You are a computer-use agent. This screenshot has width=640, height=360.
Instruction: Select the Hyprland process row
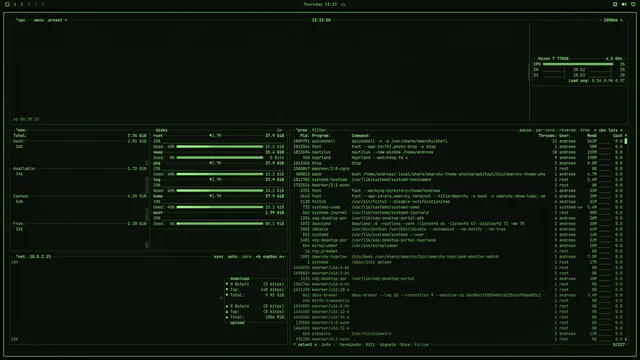pyautogui.click(x=458, y=158)
